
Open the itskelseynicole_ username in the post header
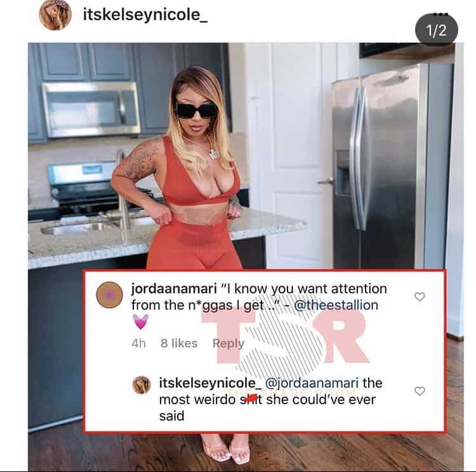pyautogui.click(x=145, y=15)
